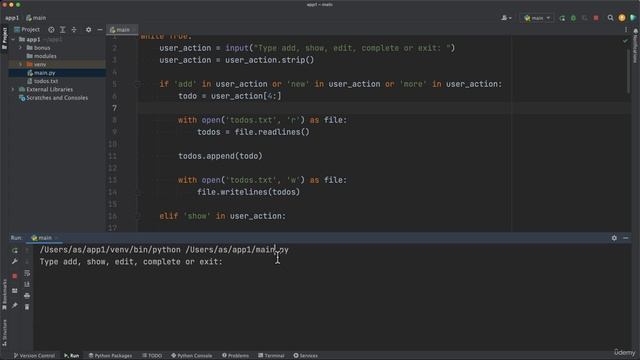Click the orange IDE updates icon

click(622, 18)
